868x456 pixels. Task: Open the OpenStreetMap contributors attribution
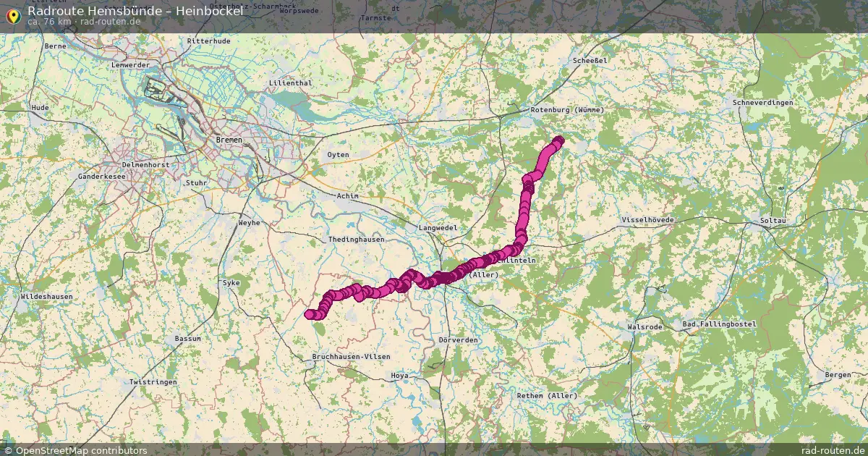(x=77, y=450)
